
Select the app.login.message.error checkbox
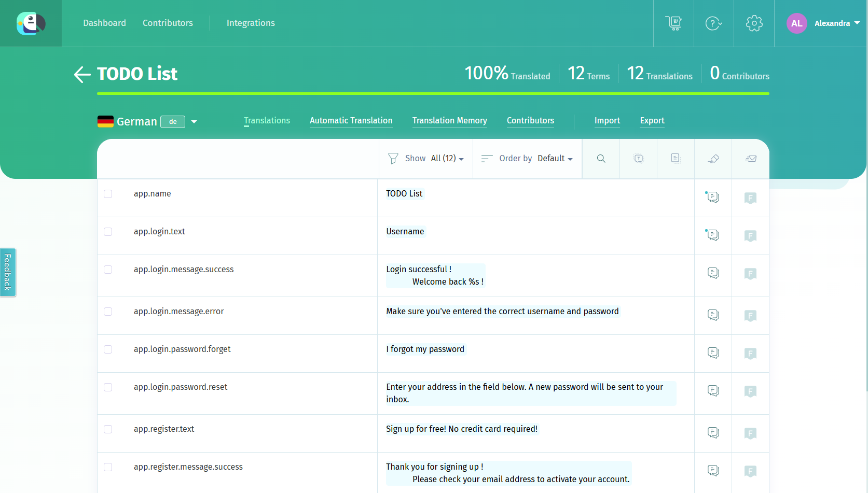pos(108,312)
